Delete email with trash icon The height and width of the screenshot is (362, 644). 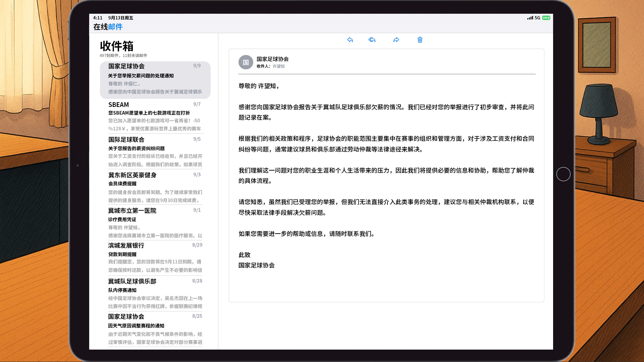(420, 40)
